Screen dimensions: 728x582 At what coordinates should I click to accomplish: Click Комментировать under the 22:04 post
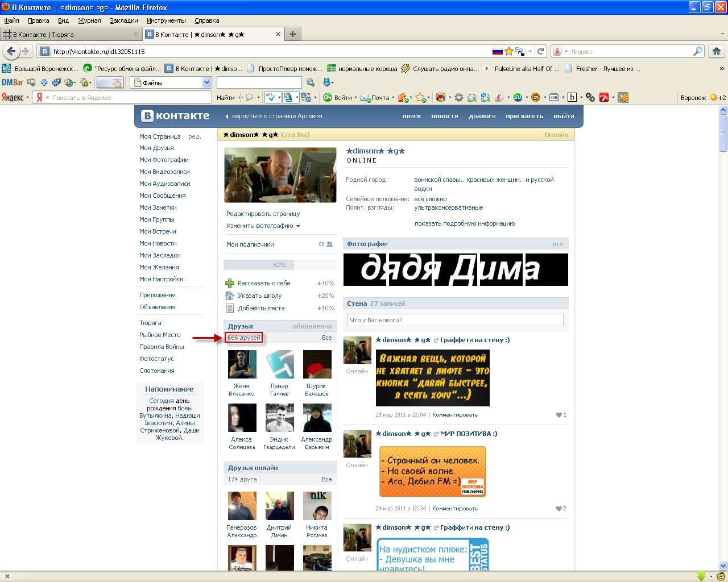coord(455,415)
